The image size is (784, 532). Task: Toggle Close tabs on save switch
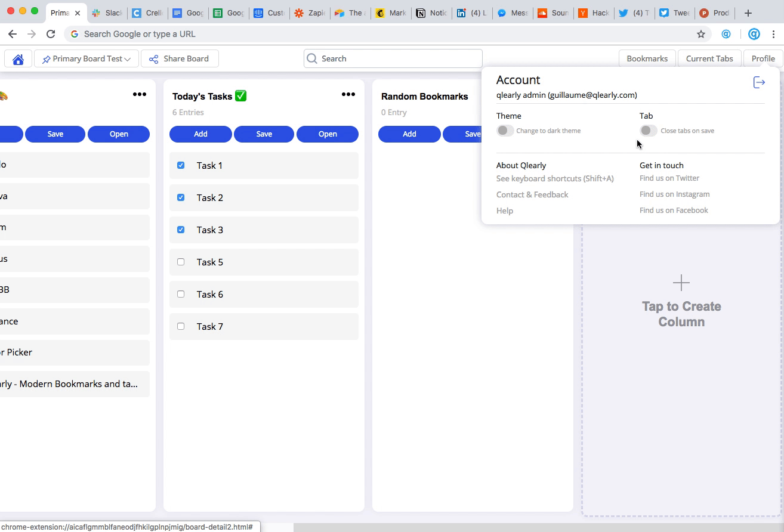648,131
